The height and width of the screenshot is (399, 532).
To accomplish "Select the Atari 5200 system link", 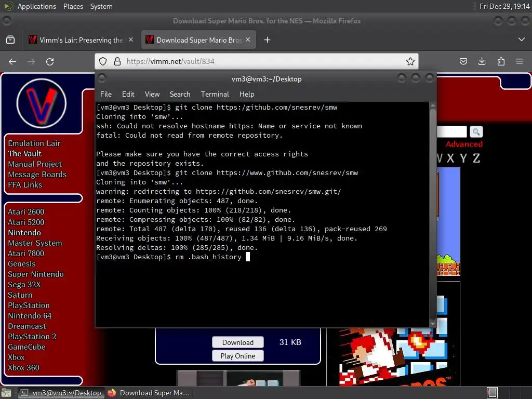I will coord(26,222).
